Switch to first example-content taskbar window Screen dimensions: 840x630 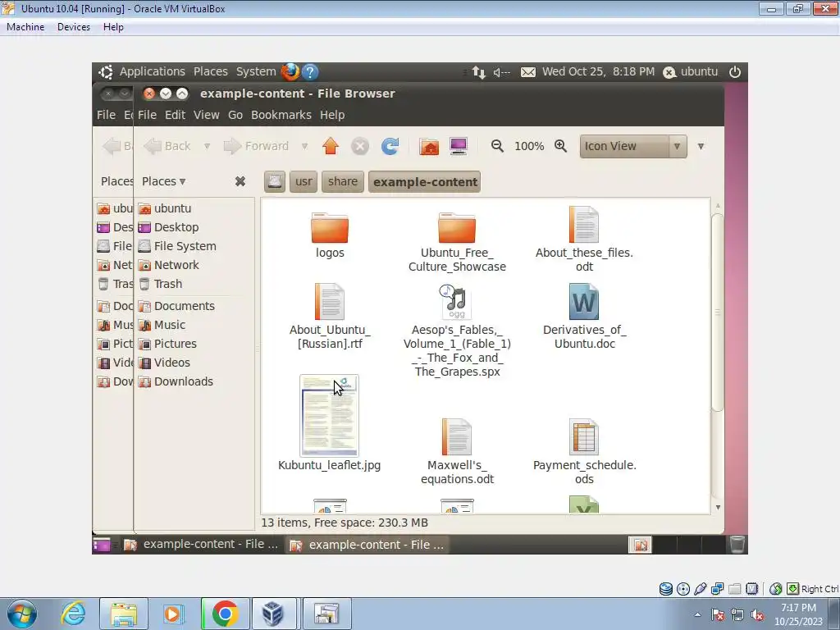click(202, 545)
